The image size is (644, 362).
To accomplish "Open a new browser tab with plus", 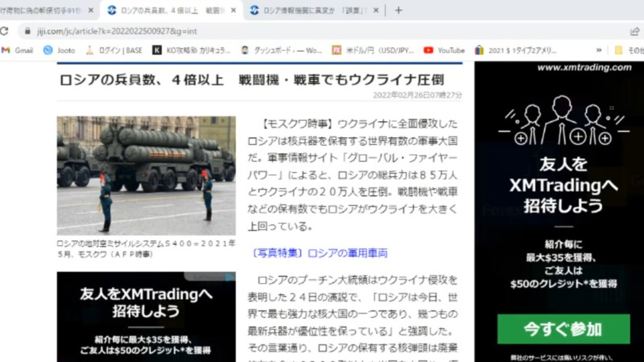I will [x=398, y=10].
